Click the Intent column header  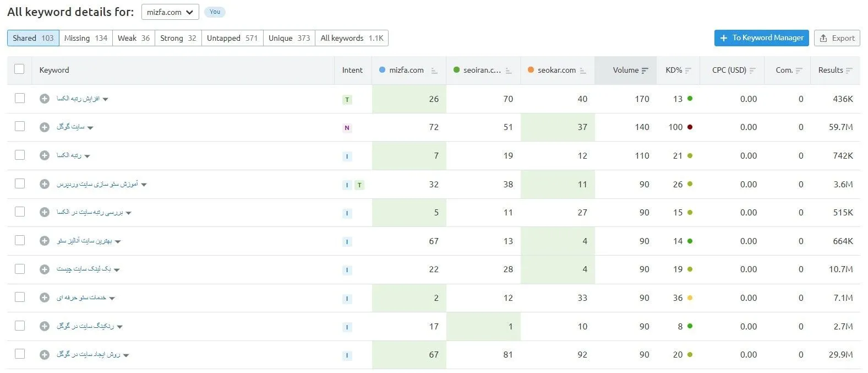pos(352,70)
